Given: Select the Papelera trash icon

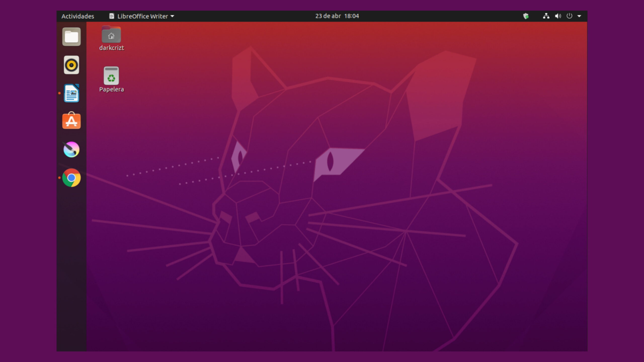Looking at the screenshot, I should pos(111,79).
